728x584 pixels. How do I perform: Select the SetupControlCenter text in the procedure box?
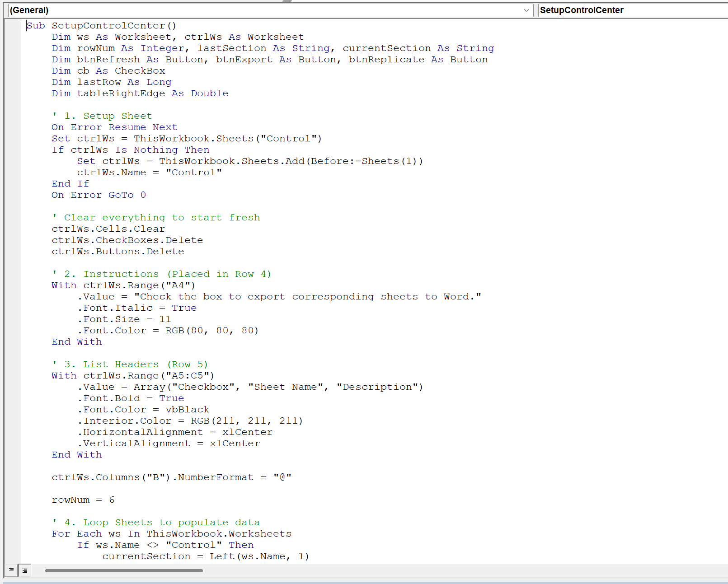(583, 10)
